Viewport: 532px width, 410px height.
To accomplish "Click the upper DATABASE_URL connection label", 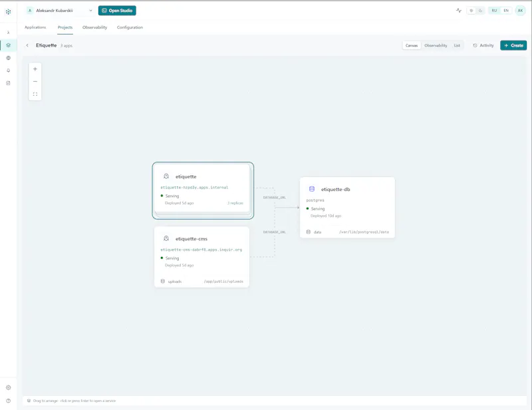I will 275,198.
